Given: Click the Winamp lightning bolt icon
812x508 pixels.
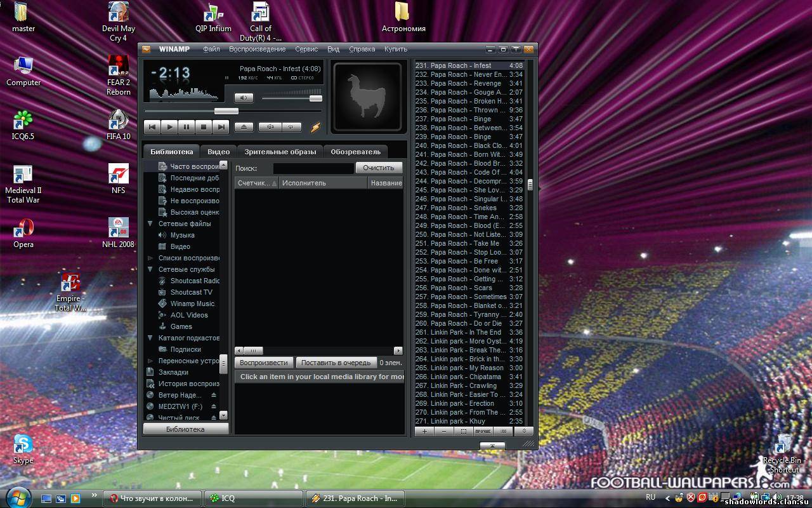Looking at the screenshot, I should click(315, 127).
